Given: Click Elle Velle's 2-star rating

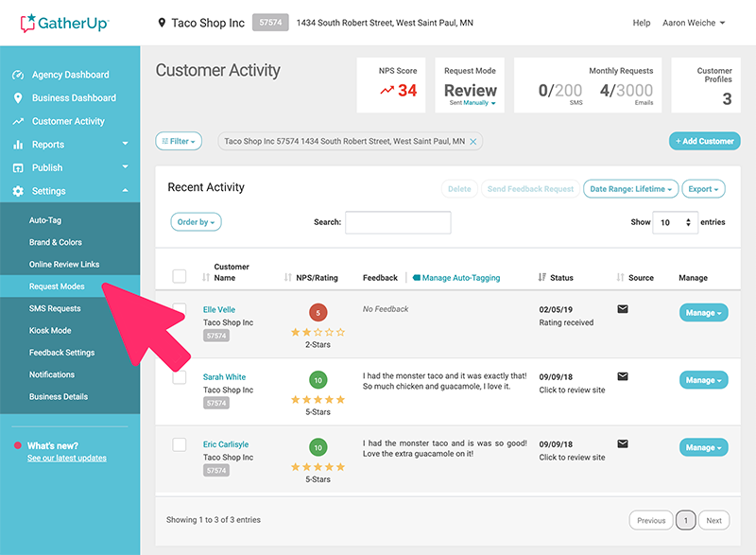Looking at the screenshot, I should coord(318,332).
